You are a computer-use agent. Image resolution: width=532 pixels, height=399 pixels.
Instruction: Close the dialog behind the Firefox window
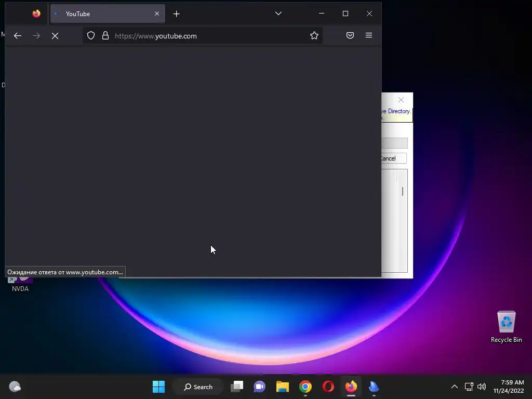(x=401, y=100)
